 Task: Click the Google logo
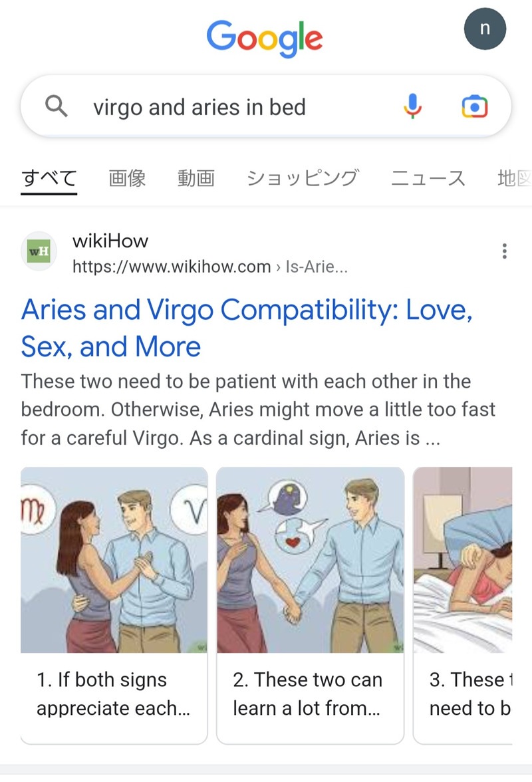(x=265, y=39)
